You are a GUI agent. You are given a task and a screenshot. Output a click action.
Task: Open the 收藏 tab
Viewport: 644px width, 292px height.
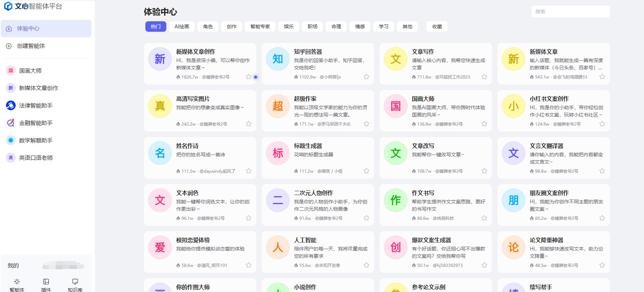pos(437,27)
